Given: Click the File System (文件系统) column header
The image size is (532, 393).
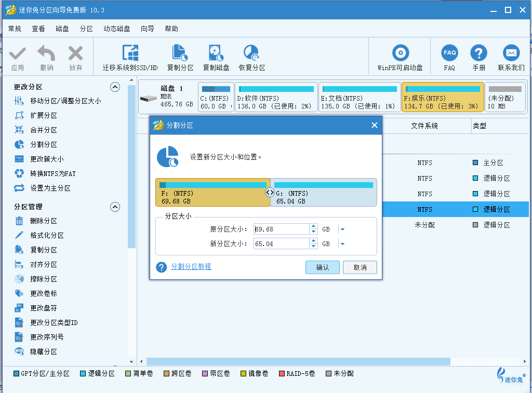Looking at the screenshot, I should 424,126.
